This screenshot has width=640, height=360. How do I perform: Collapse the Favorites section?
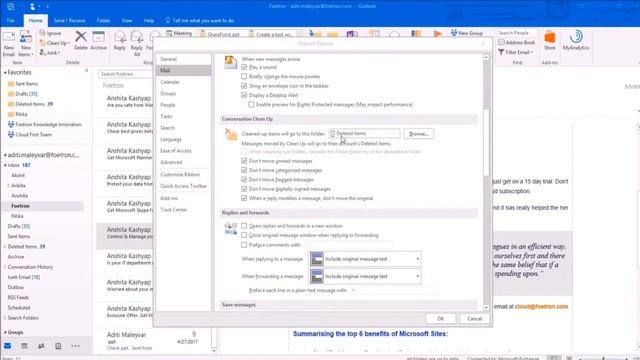[x=5, y=72]
